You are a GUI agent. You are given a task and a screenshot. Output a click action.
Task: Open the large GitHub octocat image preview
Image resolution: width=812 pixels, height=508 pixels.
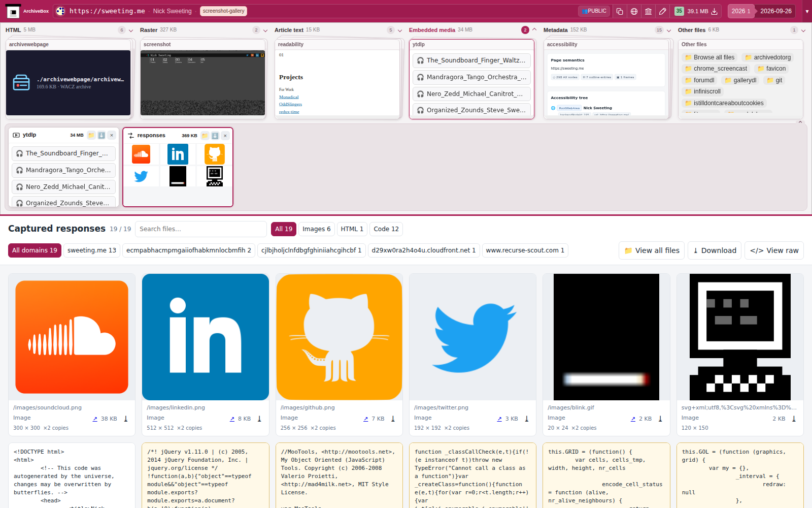coord(339,337)
